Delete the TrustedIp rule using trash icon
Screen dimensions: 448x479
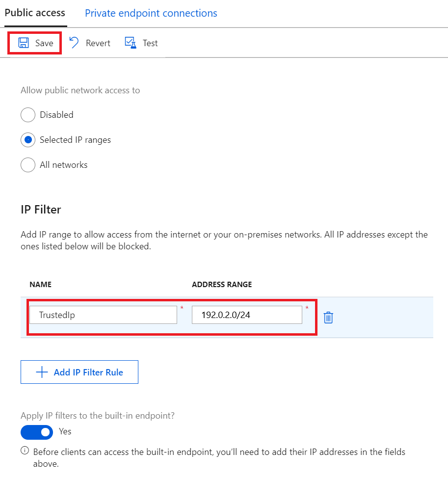click(328, 317)
